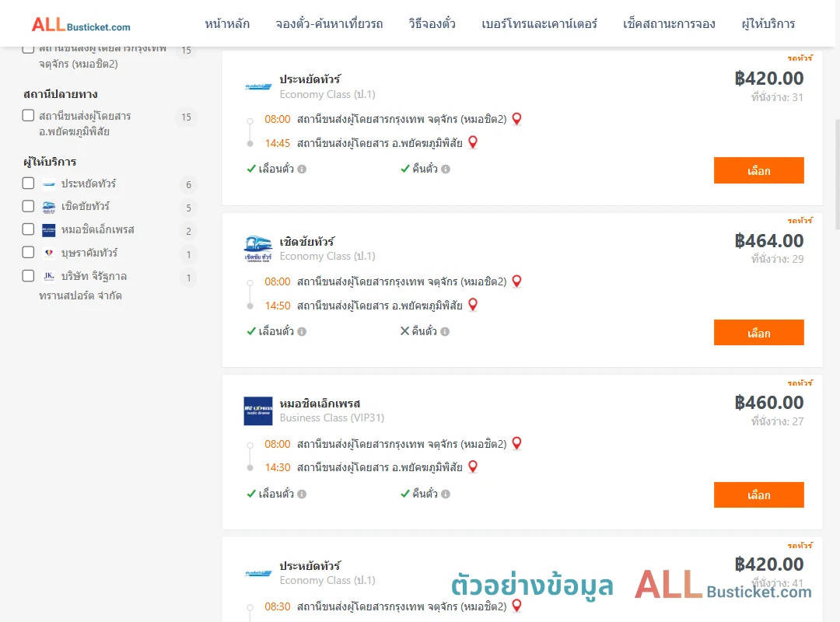
Task: Click ที่นั่งว่าง: 29 seat count
Action: [x=777, y=260]
